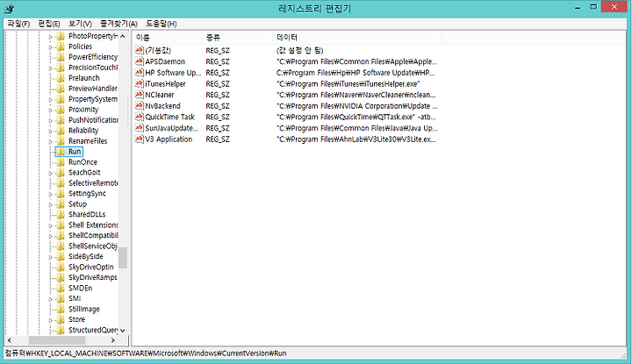632x364 pixels.
Task: Click the SideBySide folder icon
Action: pyautogui.click(x=61, y=256)
